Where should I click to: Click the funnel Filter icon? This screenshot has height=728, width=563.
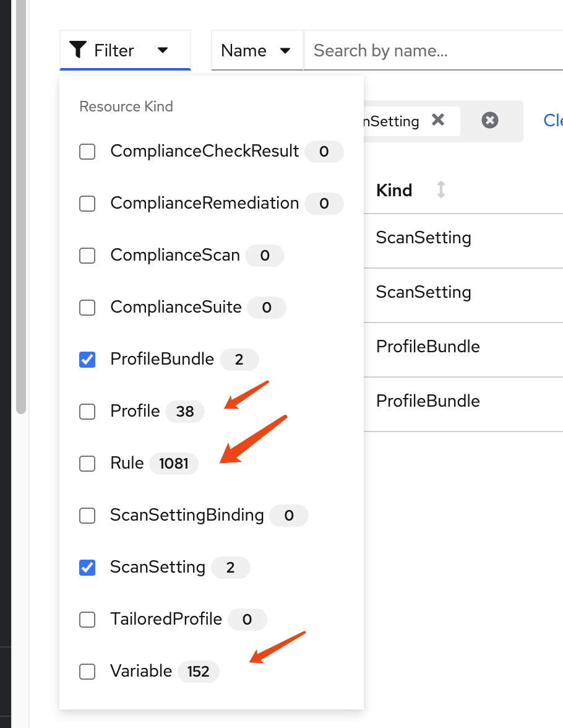[78, 50]
